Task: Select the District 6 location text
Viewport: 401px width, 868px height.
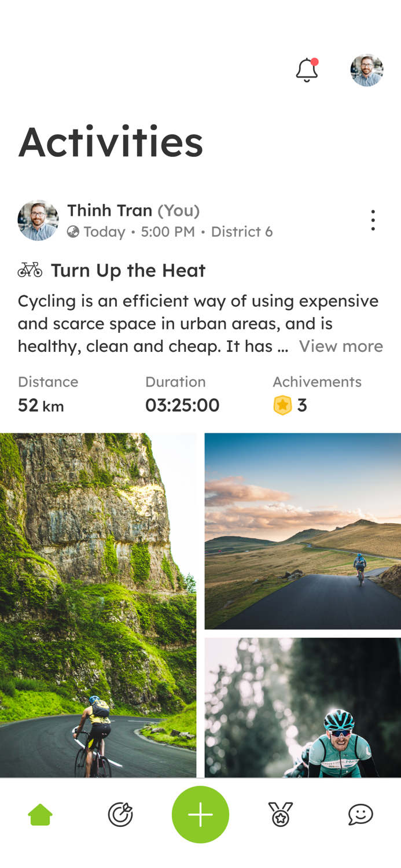Action: click(242, 231)
